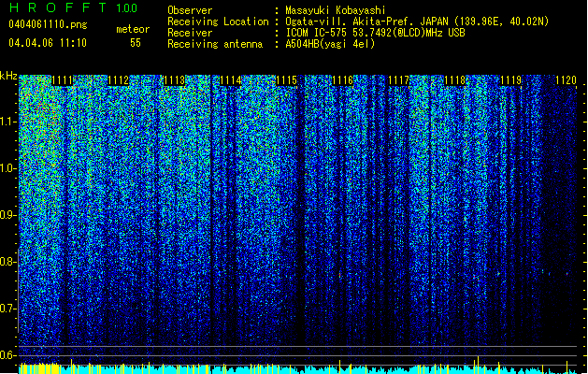Click antenna value A504HB(yagi 4el)

point(330,44)
